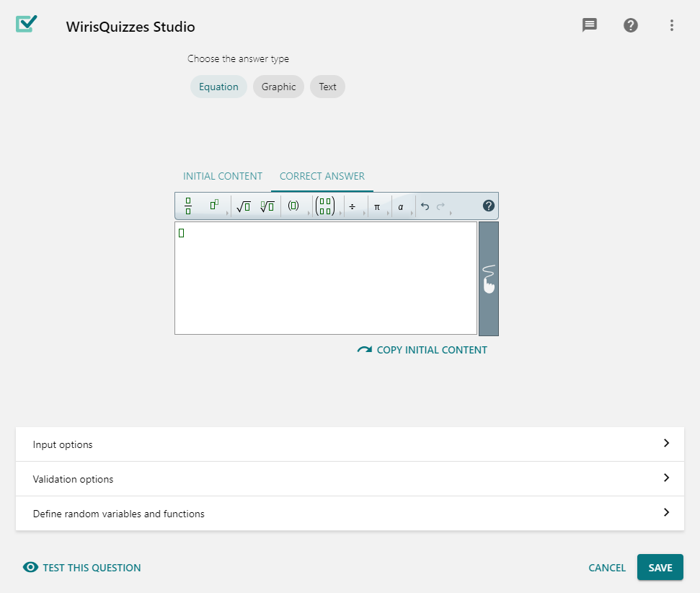
Task: Open the three-dot more options menu
Action: pyautogui.click(x=671, y=25)
